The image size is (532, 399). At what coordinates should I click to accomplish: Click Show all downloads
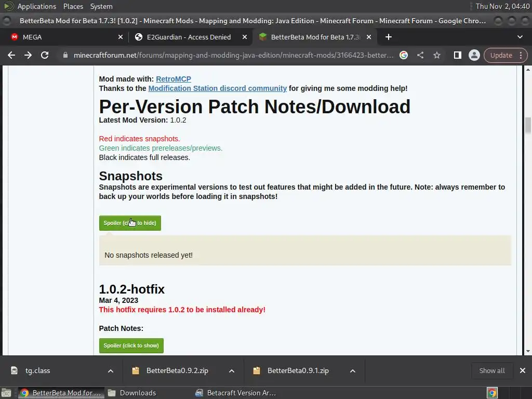pyautogui.click(x=491, y=370)
